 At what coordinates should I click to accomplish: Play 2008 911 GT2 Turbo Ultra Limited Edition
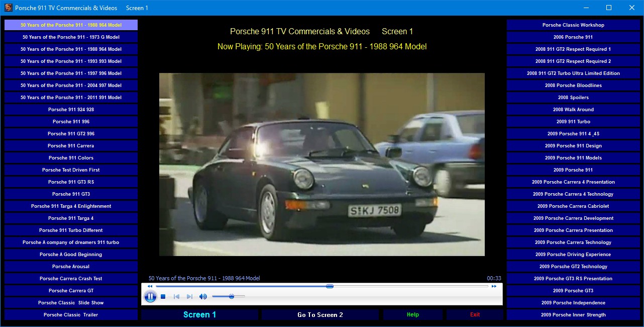pyautogui.click(x=573, y=73)
